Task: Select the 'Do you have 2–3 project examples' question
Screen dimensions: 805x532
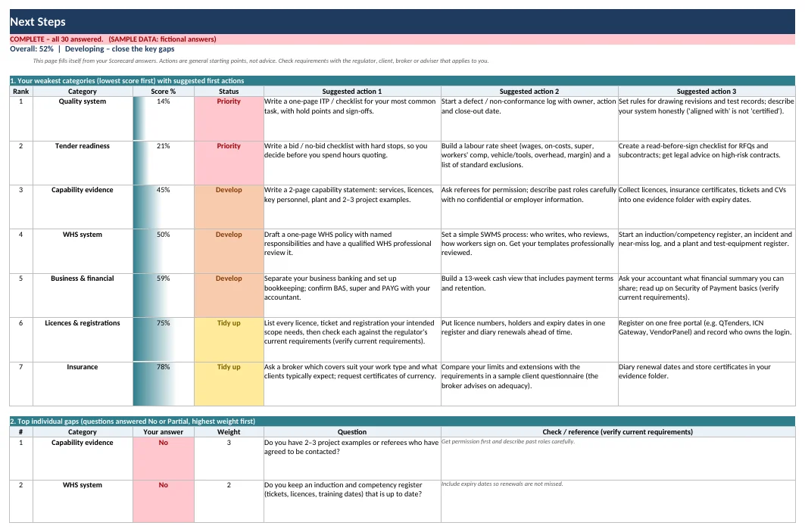Action: [352, 459]
